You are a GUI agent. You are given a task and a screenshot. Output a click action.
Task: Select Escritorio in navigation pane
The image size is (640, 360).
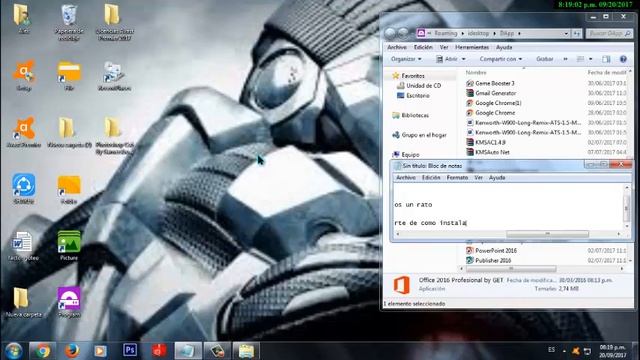(414, 96)
